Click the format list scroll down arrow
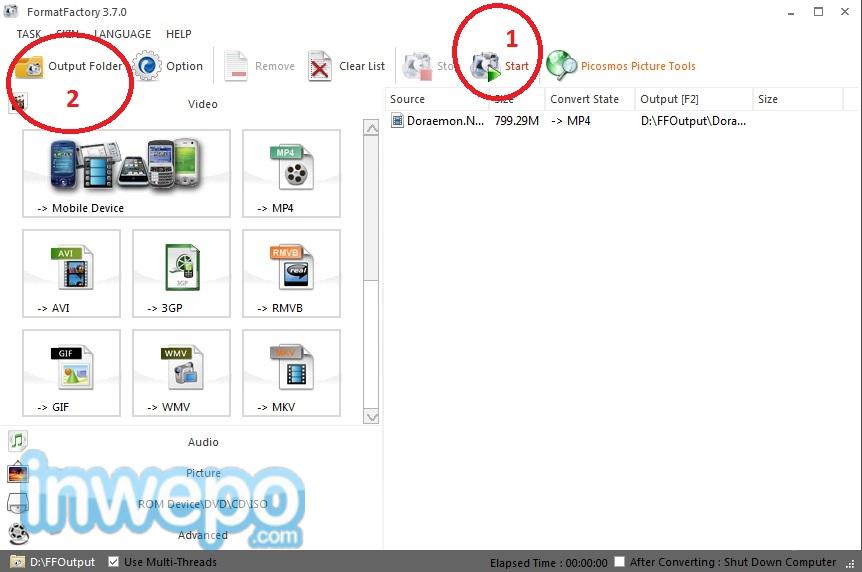862x572 pixels. coord(372,417)
